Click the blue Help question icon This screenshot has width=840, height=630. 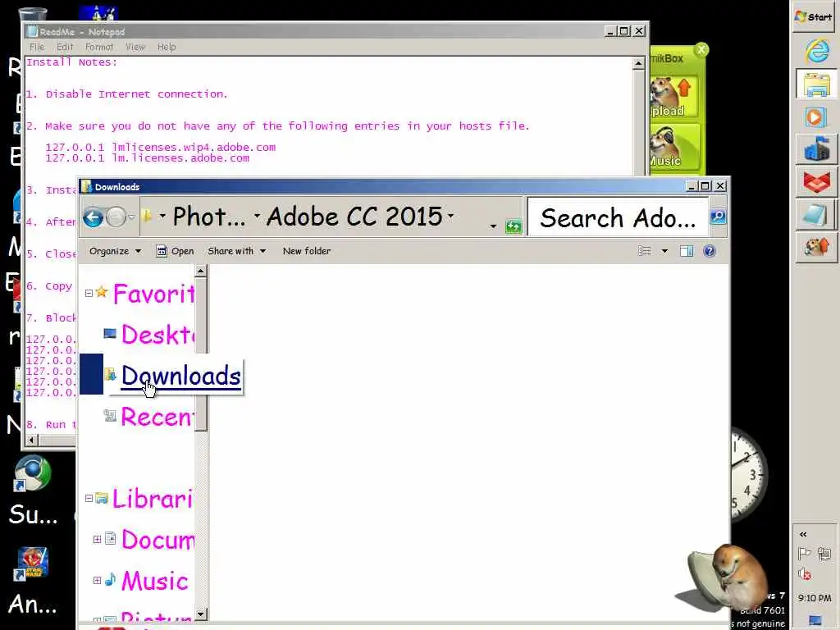(x=710, y=251)
